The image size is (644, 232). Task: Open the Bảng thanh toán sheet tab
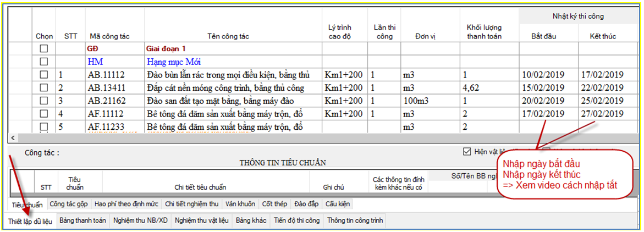[82, 220]
